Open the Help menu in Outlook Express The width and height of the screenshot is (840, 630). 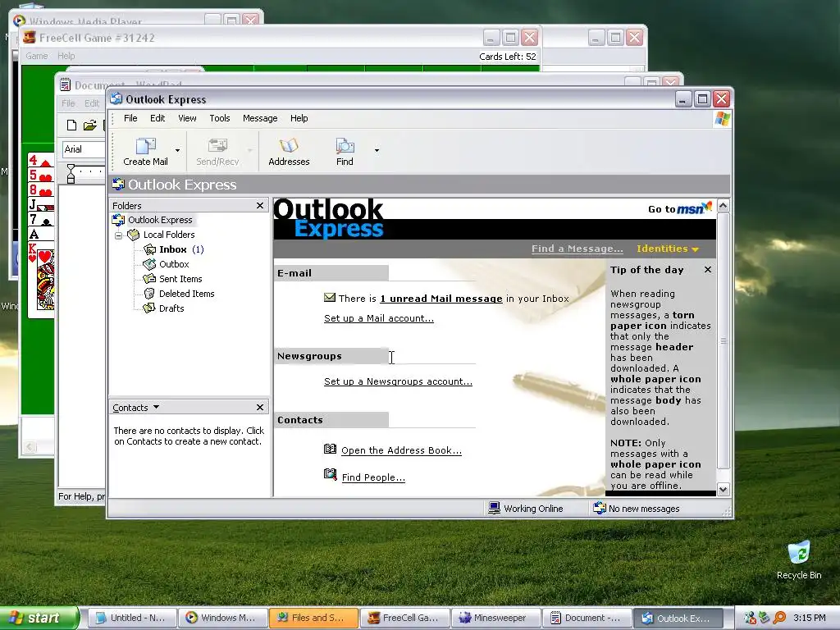(299, 118)
